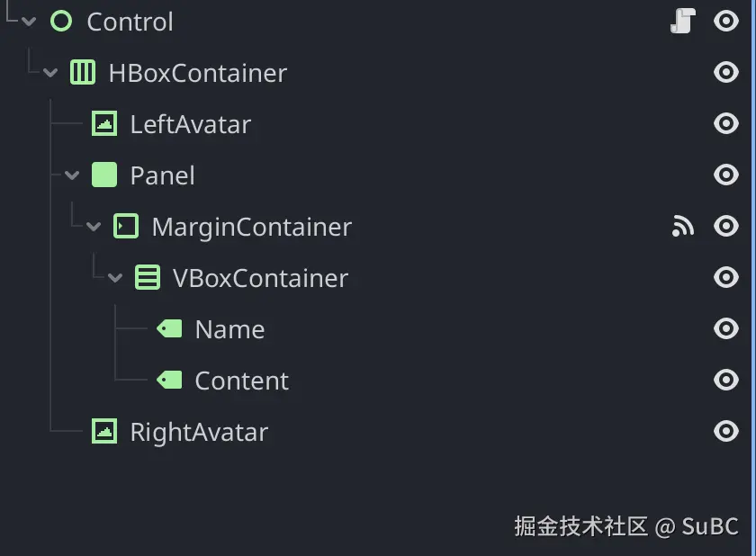Image resolution: width=756 pixels, height=556 pixels.
Task: Click the HBoxContainer node icon
Action: (83, 72)
